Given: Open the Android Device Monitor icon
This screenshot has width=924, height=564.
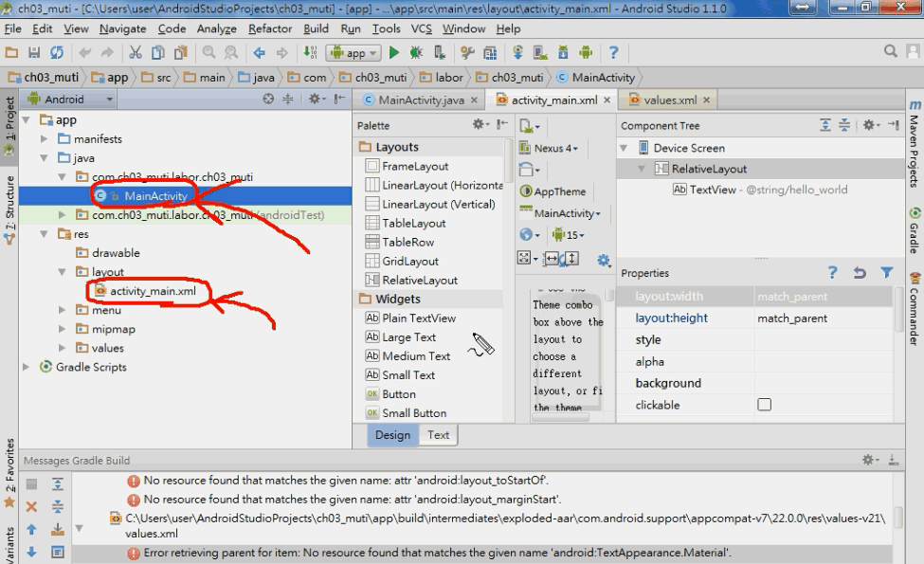Looking at the screenshot, I should 585,52.
